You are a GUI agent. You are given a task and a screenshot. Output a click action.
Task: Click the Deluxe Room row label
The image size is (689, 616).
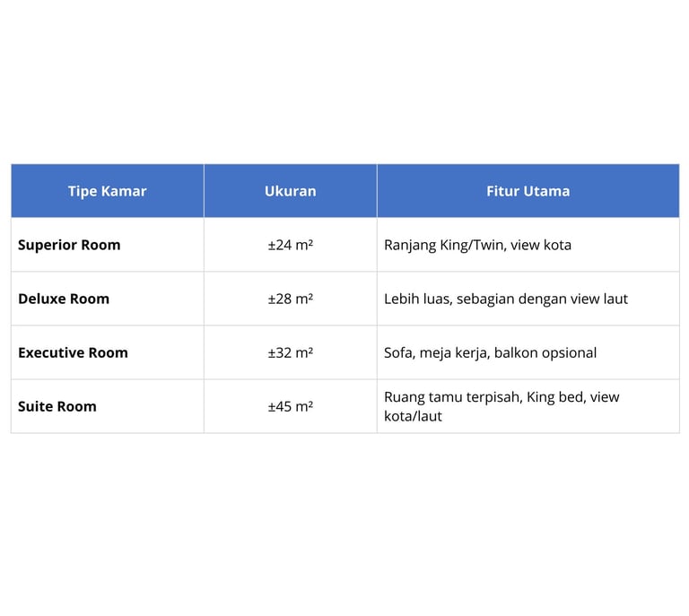[x=64, y=299]
